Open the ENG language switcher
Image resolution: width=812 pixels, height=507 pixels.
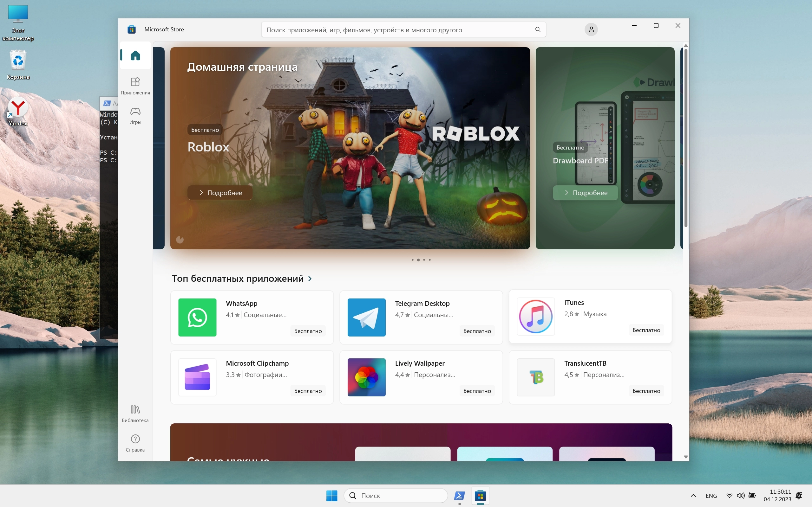click(x=711, y=496)
